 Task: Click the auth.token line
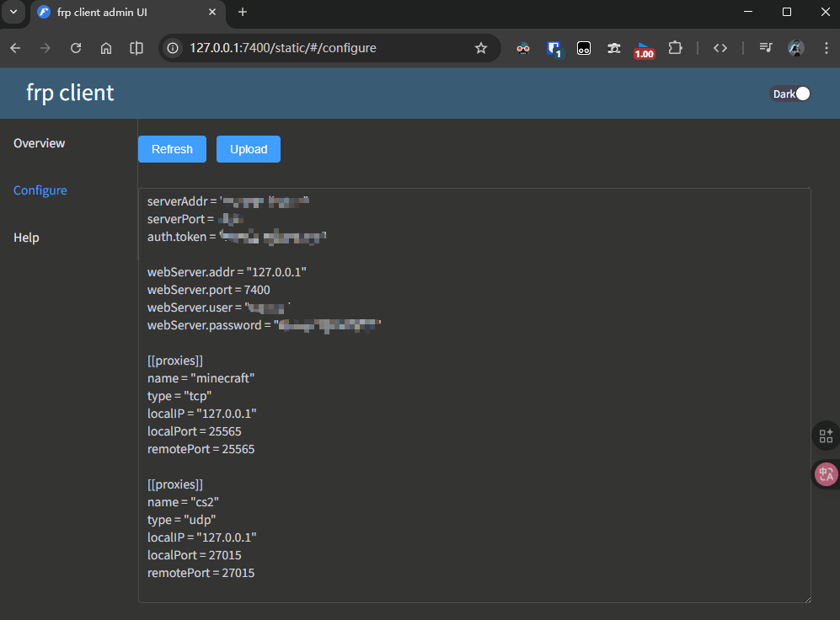coord(237,237)
